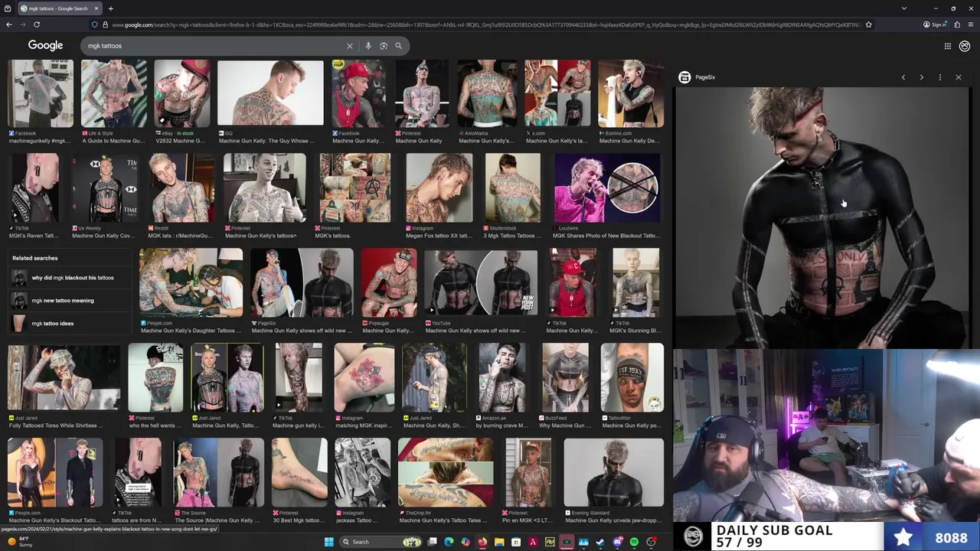Open Spotify from the taskbar
The height and width of the screenshot is (551, 980).
click(x=634, y=542)
